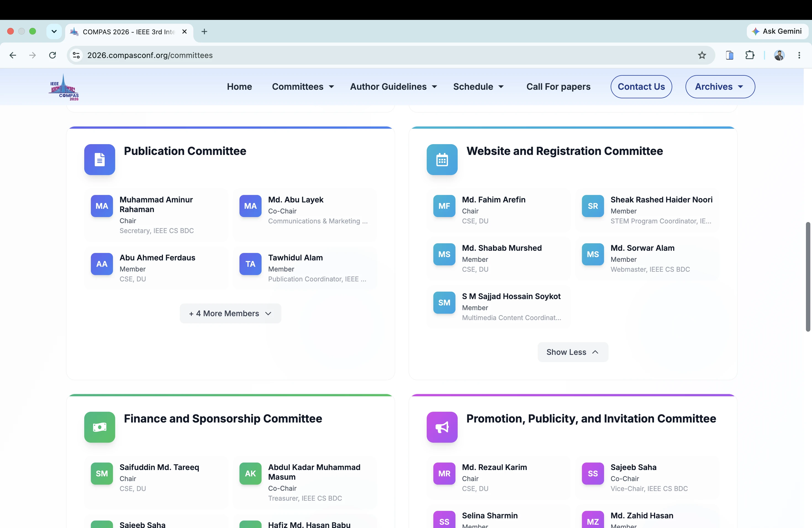This screenshot has width=812, height=528.
Task: Close the COMPAS 2026 tab
Action: click(184, 31)
